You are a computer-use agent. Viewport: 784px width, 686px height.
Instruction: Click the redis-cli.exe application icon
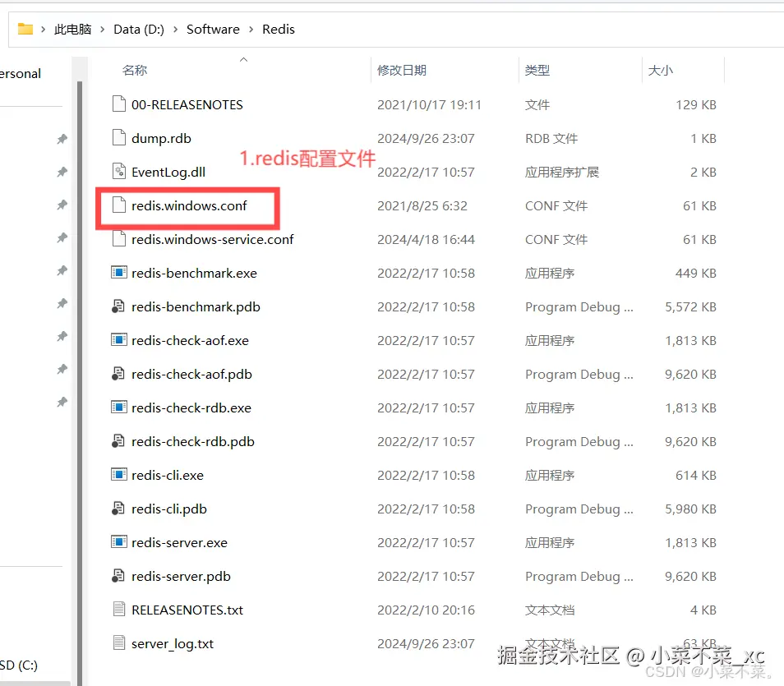(119, 475)
